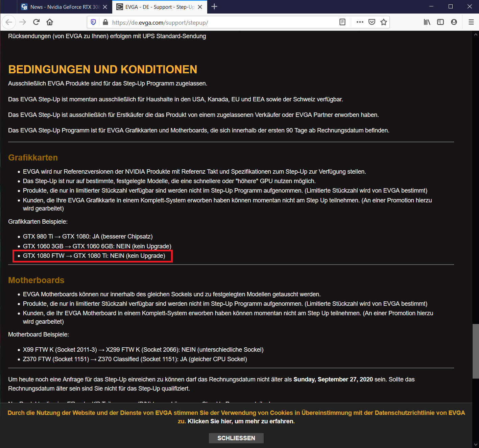
Task: Open tracking protection shield icon
Action: 93,22
